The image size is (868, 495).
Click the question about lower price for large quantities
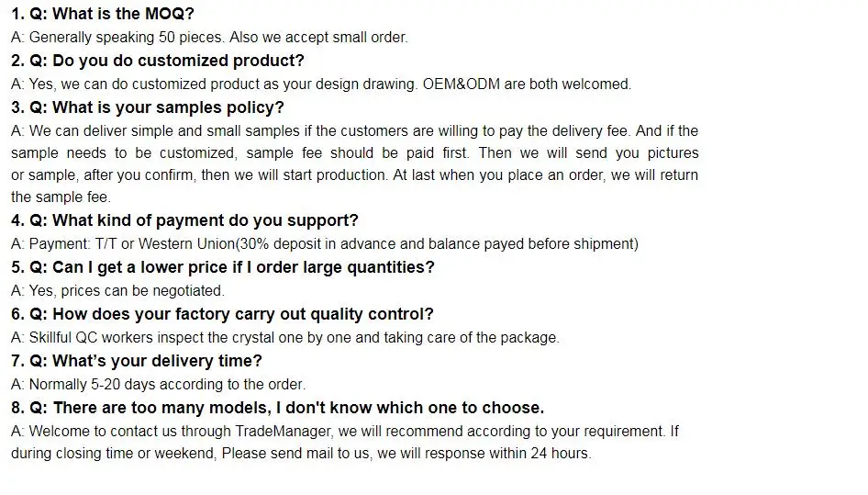click(x=222, y=267)
